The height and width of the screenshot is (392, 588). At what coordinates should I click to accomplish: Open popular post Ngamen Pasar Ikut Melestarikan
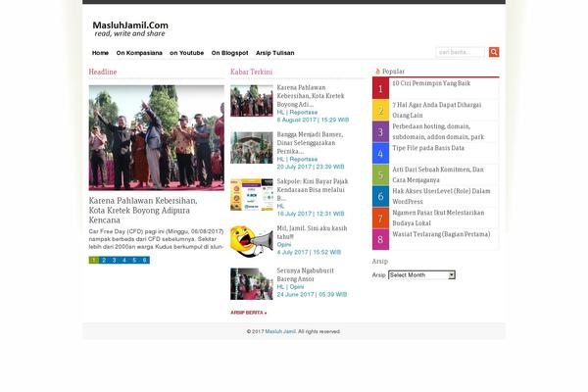point(438,218)
